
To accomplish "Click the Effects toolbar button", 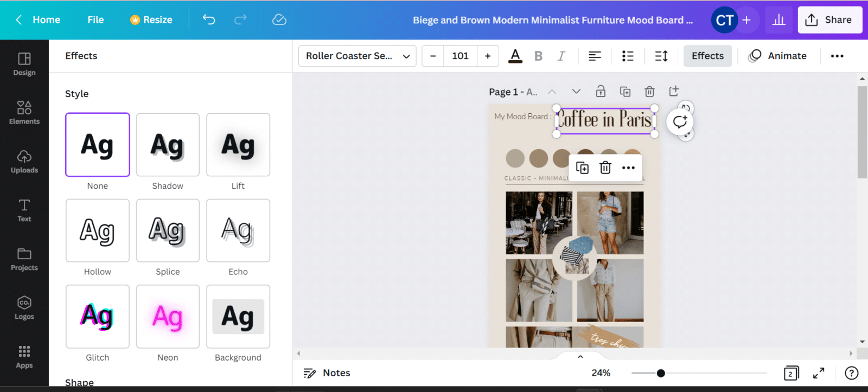I will tap(707, 56).
